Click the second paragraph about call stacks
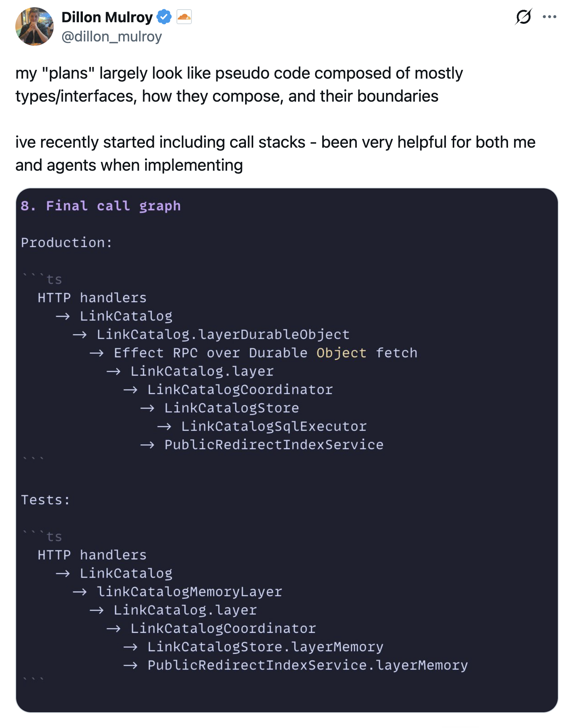 tap(275, 153)
